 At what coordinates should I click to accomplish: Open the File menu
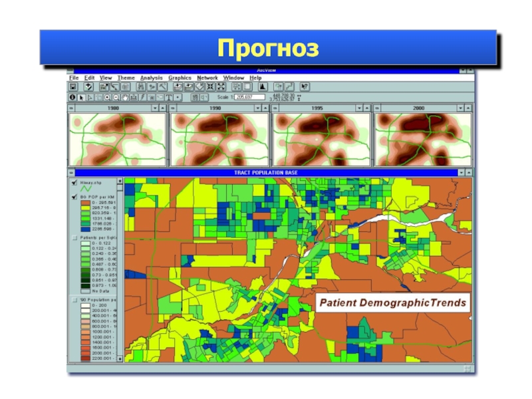[74, 78]
